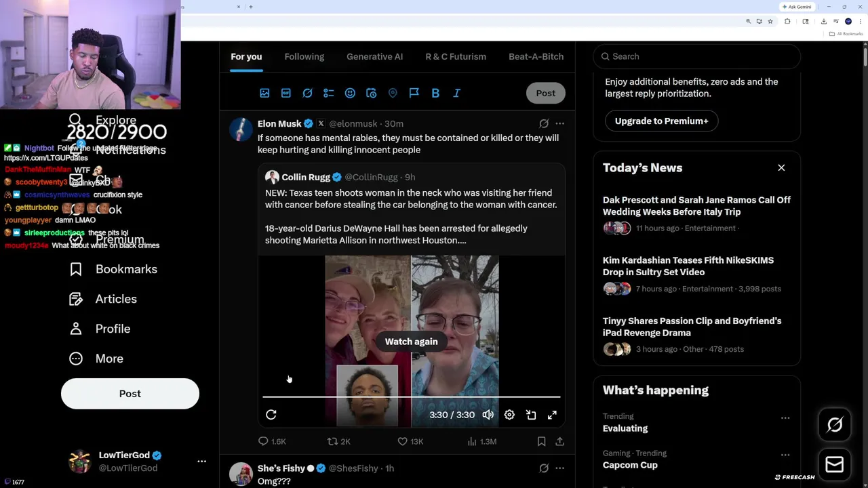Switch to the Following tab
Image resolution: width=868 pixels, height=488 pixels.
pyautogui.click(x=304, y=56)
